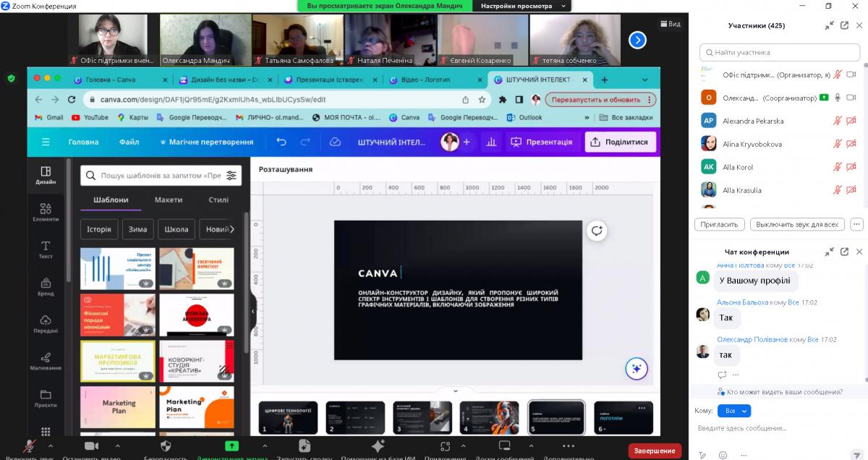Collapse the Canva side panel handle
This screenshot has height=460, width=868.
click(253, 312)
